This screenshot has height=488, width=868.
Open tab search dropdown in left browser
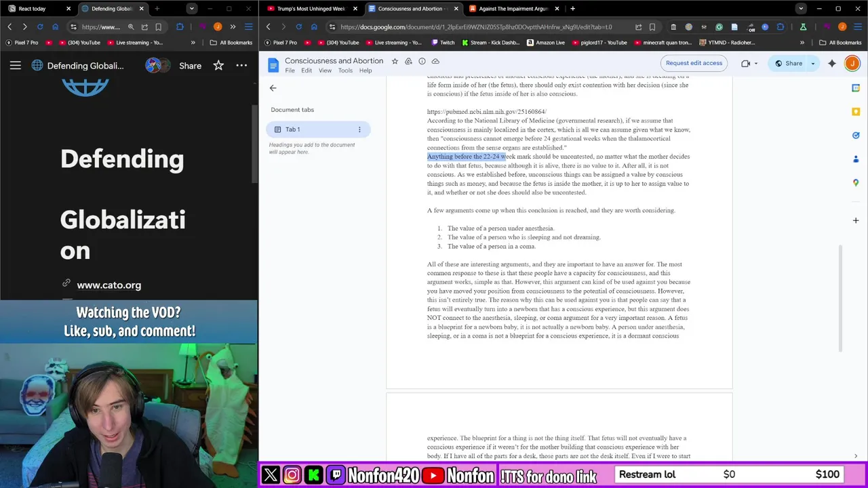pos(192,9)
